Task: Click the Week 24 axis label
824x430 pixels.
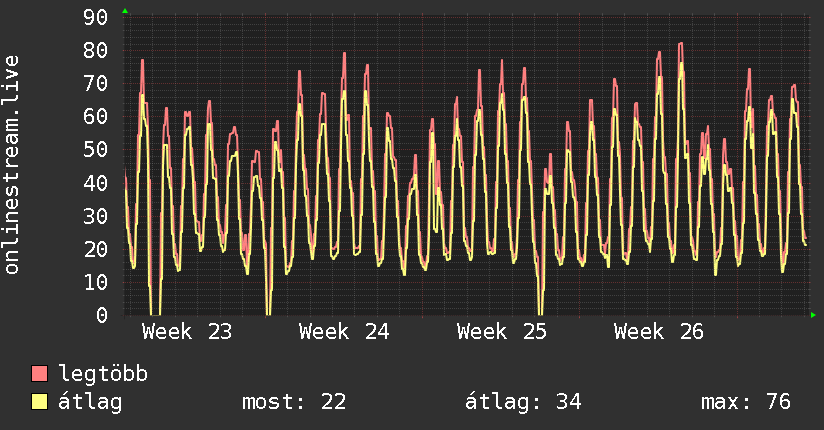Action: (x=344, y=332)
